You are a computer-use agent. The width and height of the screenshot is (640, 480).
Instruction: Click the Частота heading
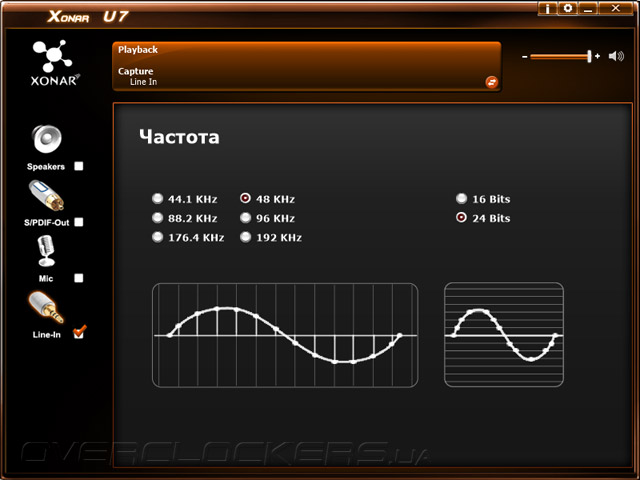(179, 137)
